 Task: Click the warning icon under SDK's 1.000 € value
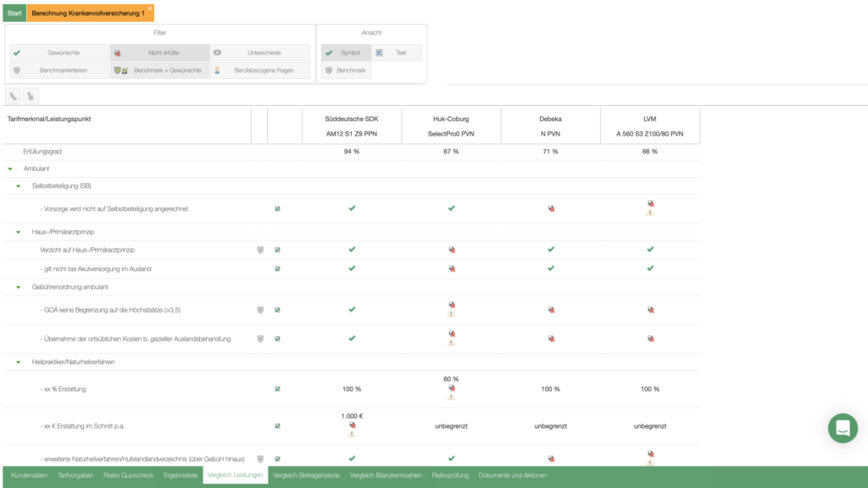[352, 435]
